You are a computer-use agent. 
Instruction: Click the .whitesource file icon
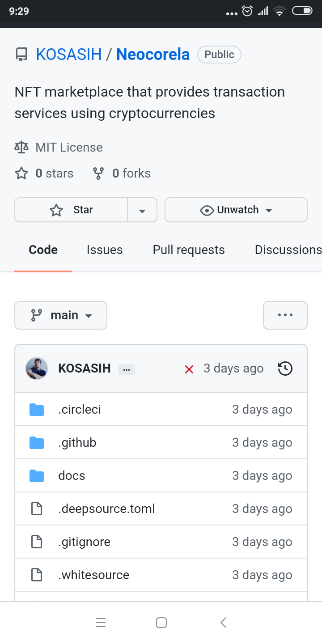point(36,575)
